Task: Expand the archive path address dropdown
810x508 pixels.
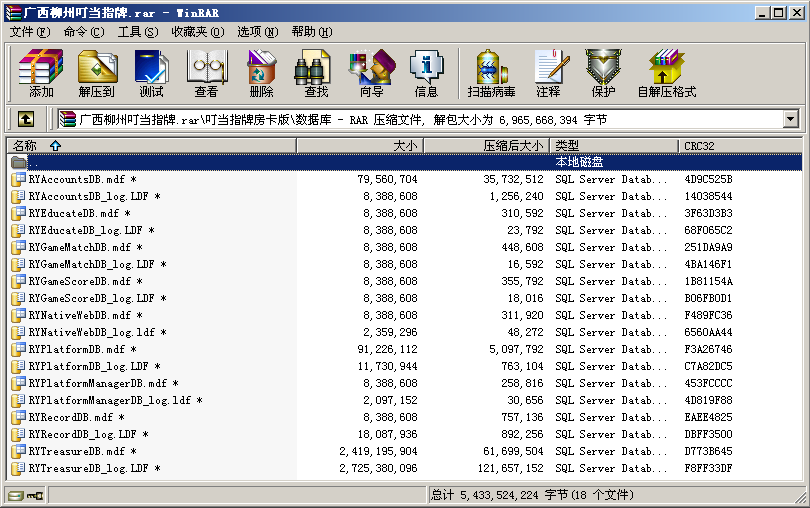Action: 791,119
